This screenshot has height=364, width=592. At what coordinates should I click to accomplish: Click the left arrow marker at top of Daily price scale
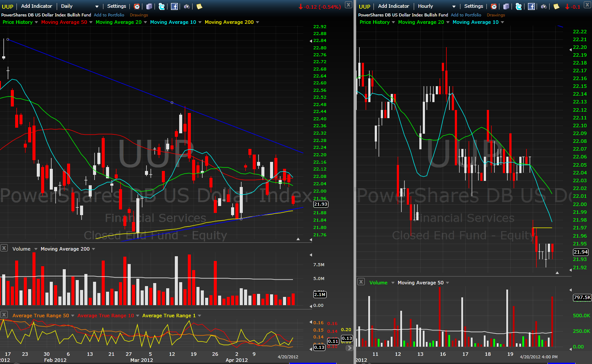pyautogui.click(x=310, y=41)
